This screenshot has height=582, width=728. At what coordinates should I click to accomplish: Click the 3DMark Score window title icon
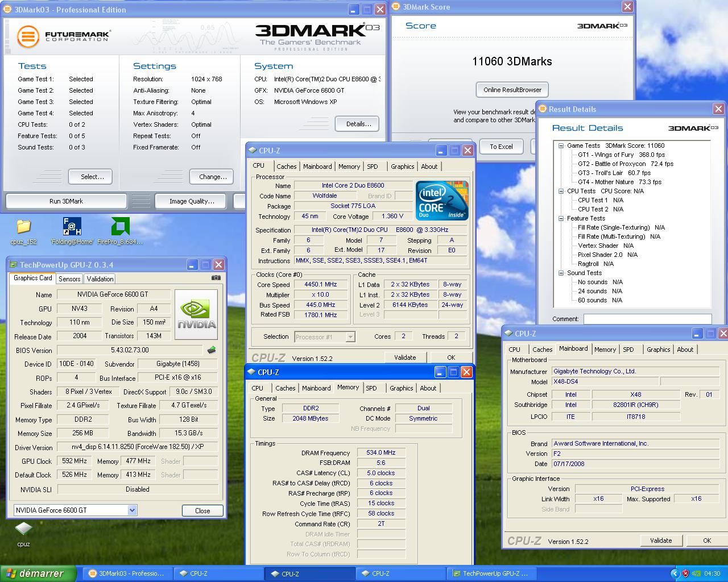pos(396,7)
